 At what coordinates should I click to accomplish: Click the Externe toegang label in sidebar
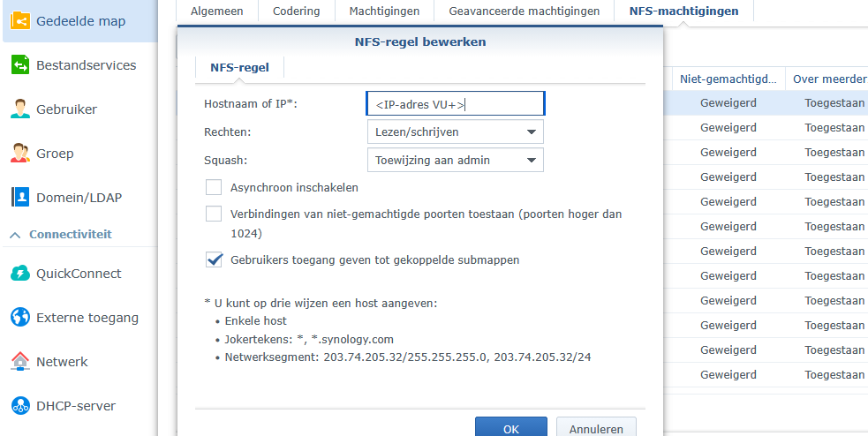click(x=87, y=318)
